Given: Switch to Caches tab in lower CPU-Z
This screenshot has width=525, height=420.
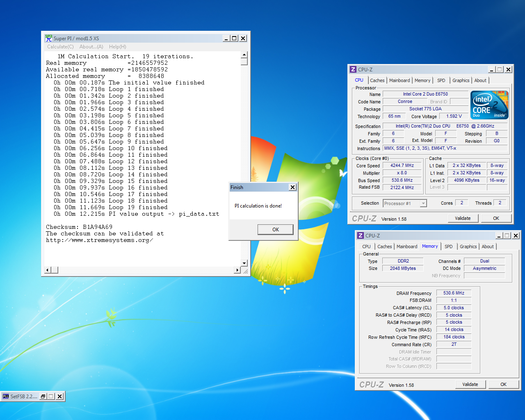Looking at the screenshot, I should pos(385,247).
